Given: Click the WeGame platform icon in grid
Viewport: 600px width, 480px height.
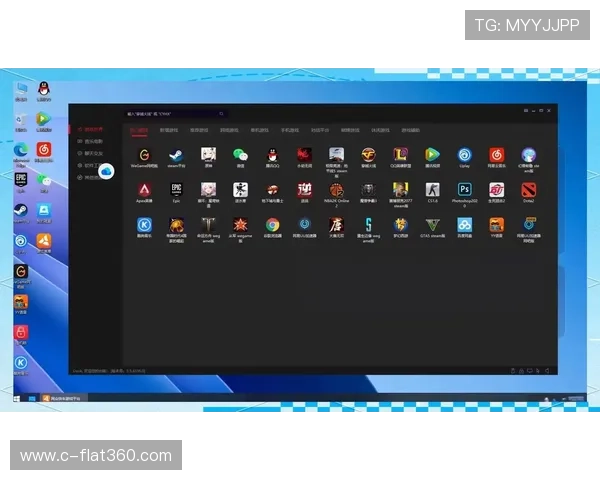Looking at the screenshot, I should [x=144, y=156].
